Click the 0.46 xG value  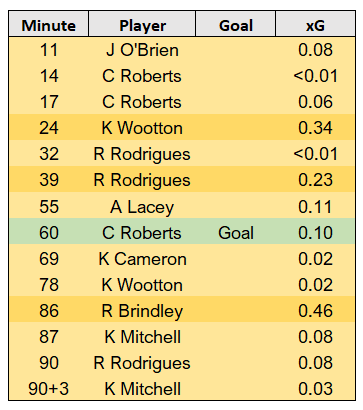pyautogui.click(x=315, y=311)
